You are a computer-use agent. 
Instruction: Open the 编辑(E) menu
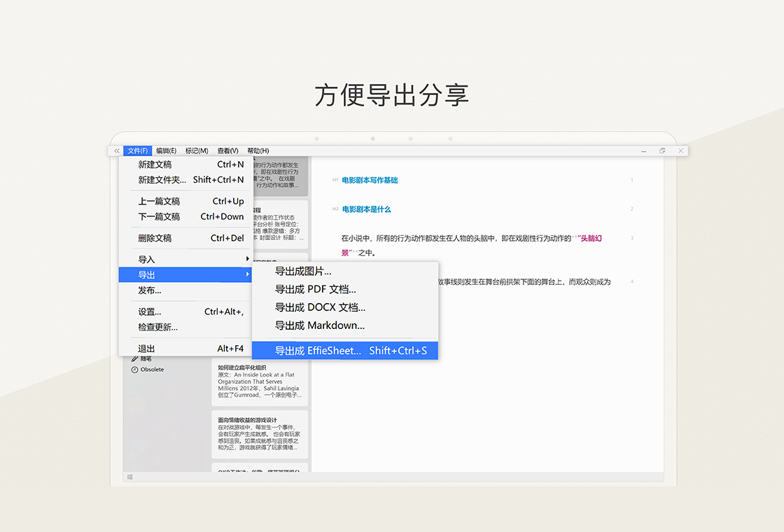click(x=166, y=150)
